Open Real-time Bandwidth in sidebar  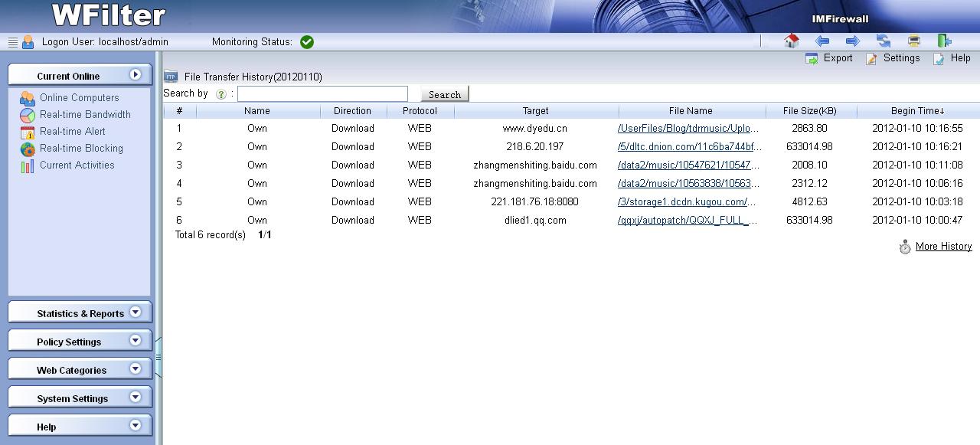85,115
